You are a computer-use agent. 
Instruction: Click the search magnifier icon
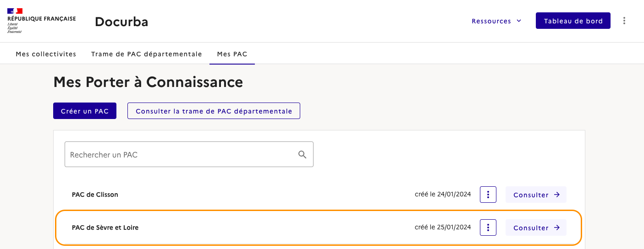click(x=302, y=155)
